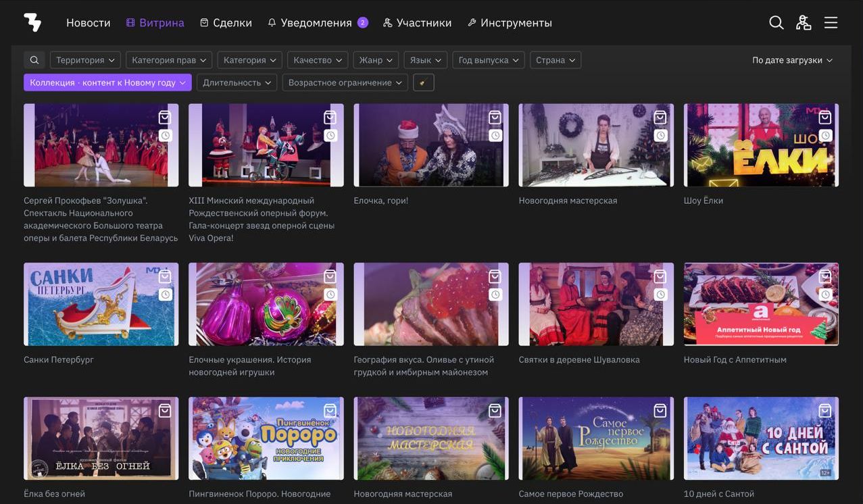Viewport: 863px width, 504px height.
Task: Open the hamburger menu in header
Action: click(x=831, y=22)
